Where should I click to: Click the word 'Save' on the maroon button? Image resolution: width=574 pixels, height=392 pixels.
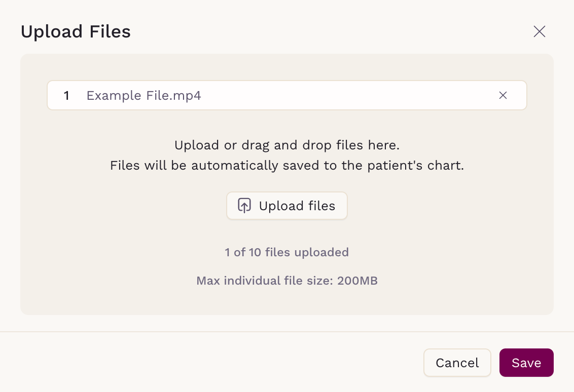526,363
